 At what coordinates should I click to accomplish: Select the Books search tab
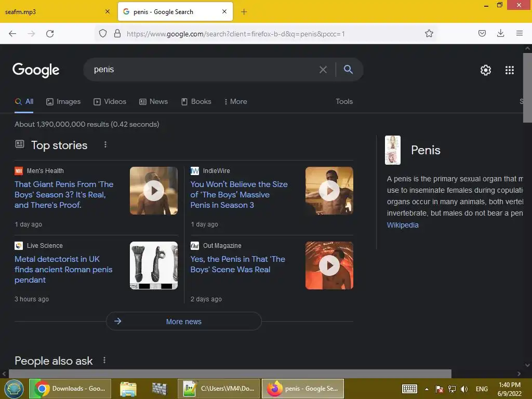coord(196,101)
